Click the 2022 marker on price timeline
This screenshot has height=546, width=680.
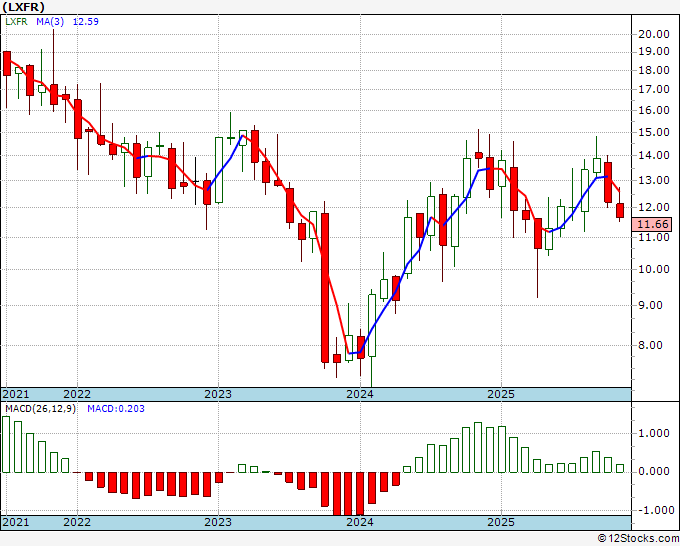pos(77,394)
